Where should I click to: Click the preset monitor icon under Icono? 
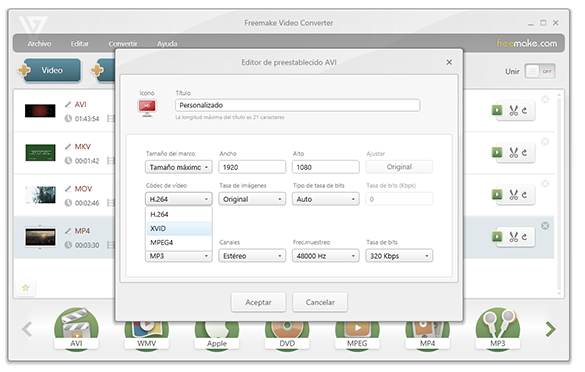point(147,108)
